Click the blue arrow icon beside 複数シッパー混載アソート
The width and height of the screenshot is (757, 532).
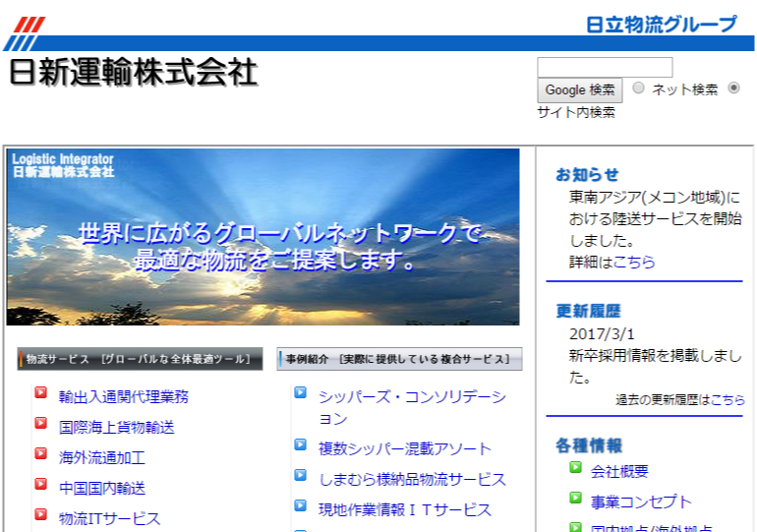click(301, 444)
